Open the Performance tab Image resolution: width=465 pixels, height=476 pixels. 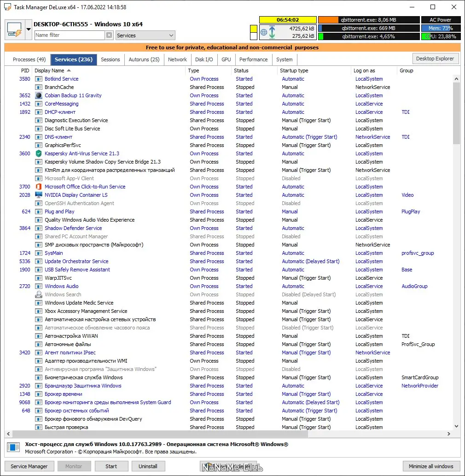click(x=254, y=59)
